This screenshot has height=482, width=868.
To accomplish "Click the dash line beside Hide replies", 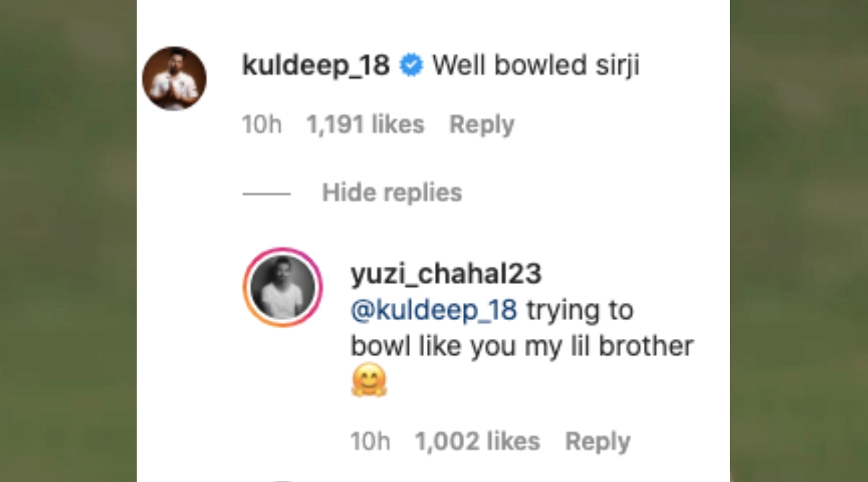I will [x=266, y=194].
